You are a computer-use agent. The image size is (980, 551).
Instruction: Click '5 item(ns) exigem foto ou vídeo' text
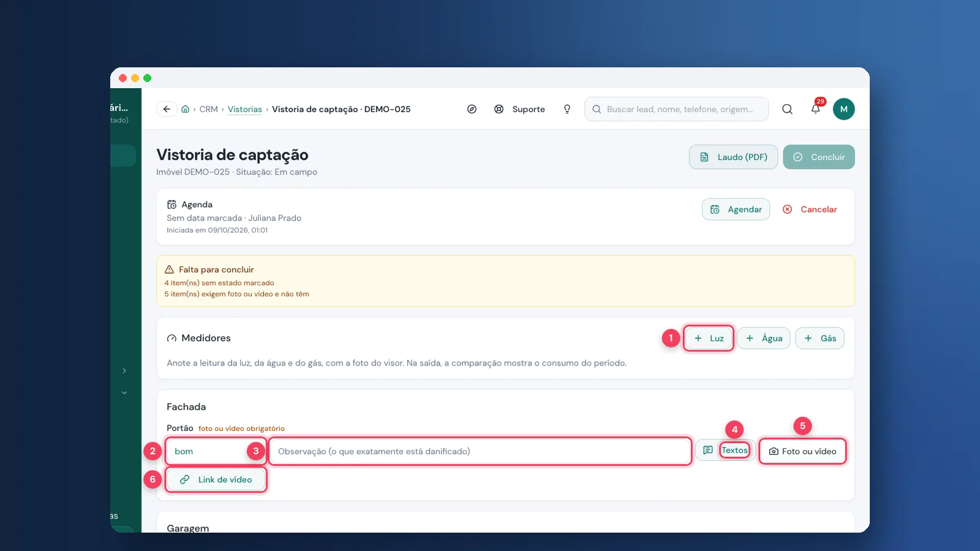click(x=236, y=294)
